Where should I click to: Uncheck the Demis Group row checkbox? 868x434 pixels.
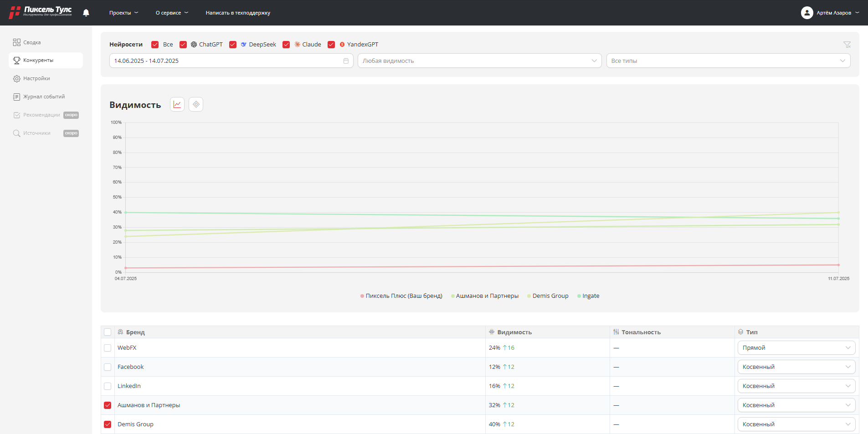[108, 424]
